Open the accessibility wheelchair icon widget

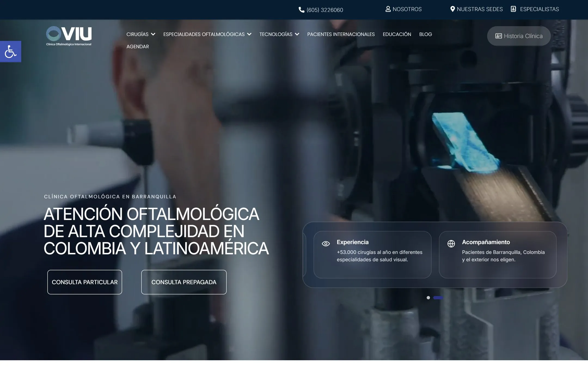pyautogui.click(x=11, y=52)
